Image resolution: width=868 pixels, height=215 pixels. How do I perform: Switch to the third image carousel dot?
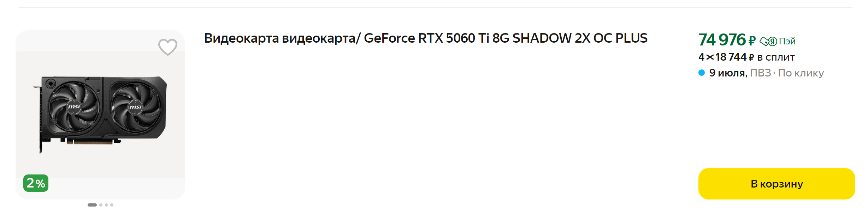point(106,205)
